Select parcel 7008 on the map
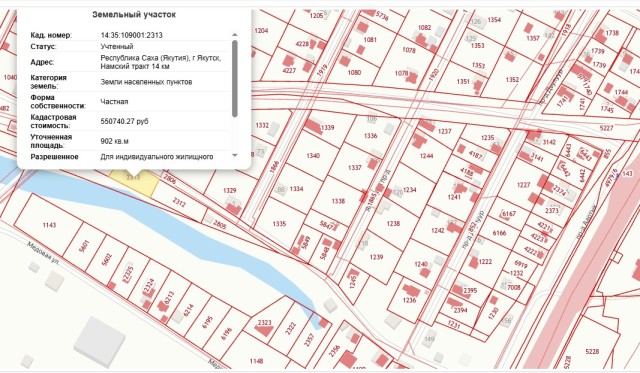This screenshot has width=640, height=373. (x=513, y=287)
